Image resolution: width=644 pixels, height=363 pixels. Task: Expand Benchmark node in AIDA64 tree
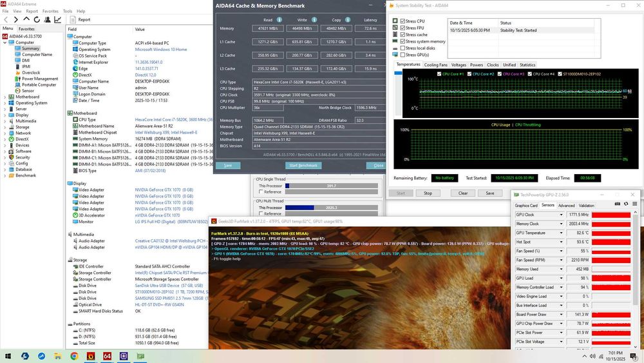coord(5,175)
